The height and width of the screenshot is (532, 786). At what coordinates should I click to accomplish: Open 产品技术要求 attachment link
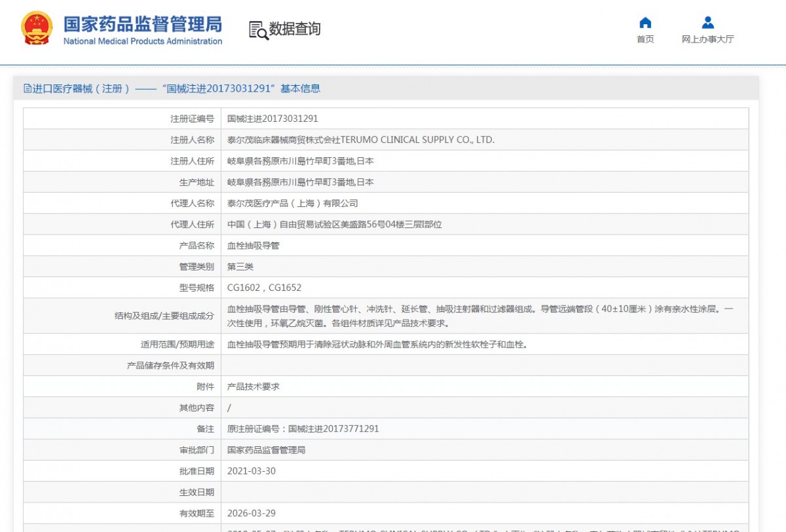point(253,387)
